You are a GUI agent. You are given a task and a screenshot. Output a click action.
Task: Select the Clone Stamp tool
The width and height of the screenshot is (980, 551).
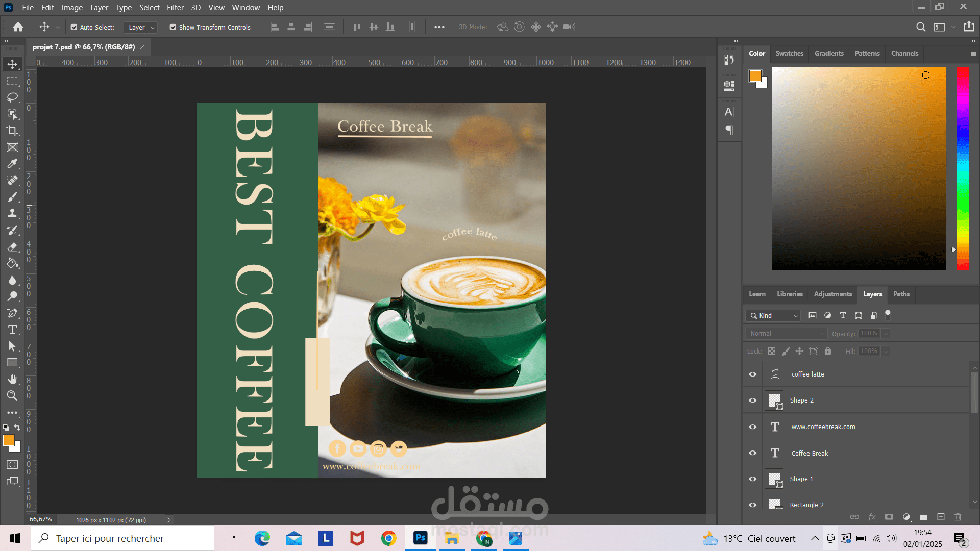tap(12, 214)
